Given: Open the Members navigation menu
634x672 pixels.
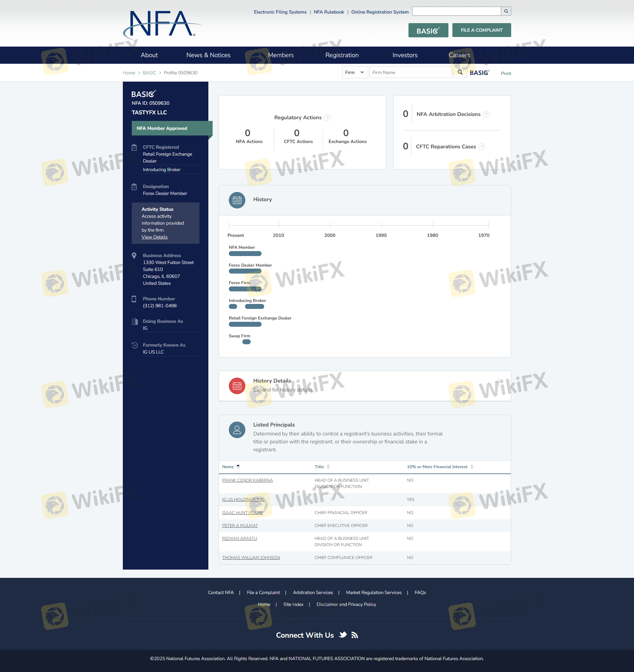Looking at the screenshot, I should (280, 55).
